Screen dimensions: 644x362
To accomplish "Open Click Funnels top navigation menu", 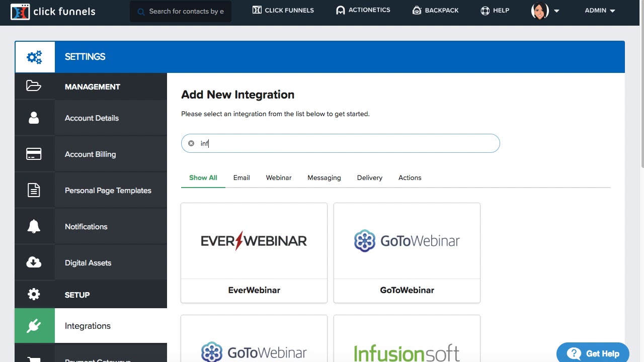I will (x=283, y=10).
